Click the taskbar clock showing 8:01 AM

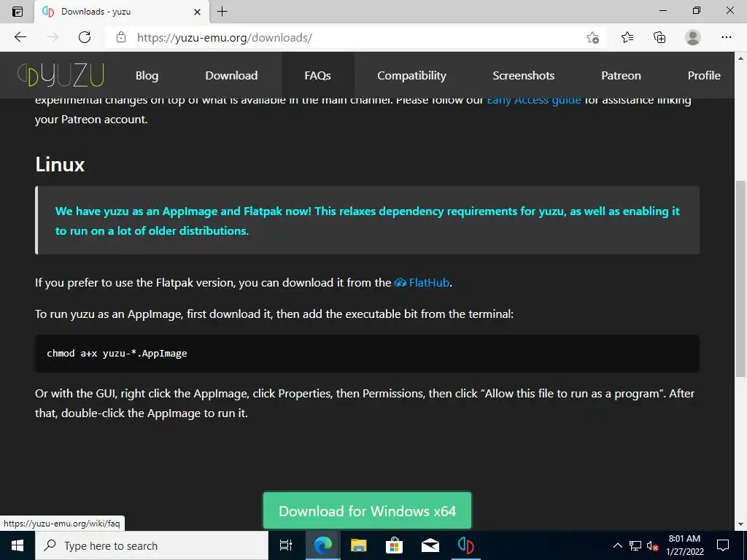click(684, 545)
